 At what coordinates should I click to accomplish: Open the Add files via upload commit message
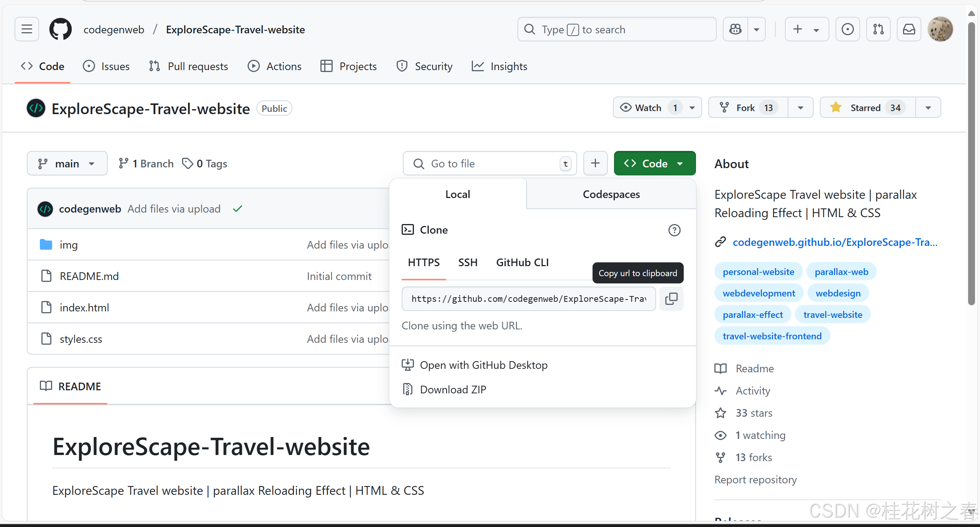tap(174, 209)
